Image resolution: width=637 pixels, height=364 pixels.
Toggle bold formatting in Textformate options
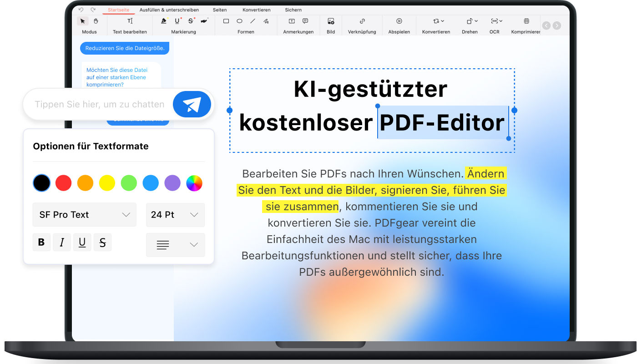[41, 242]
